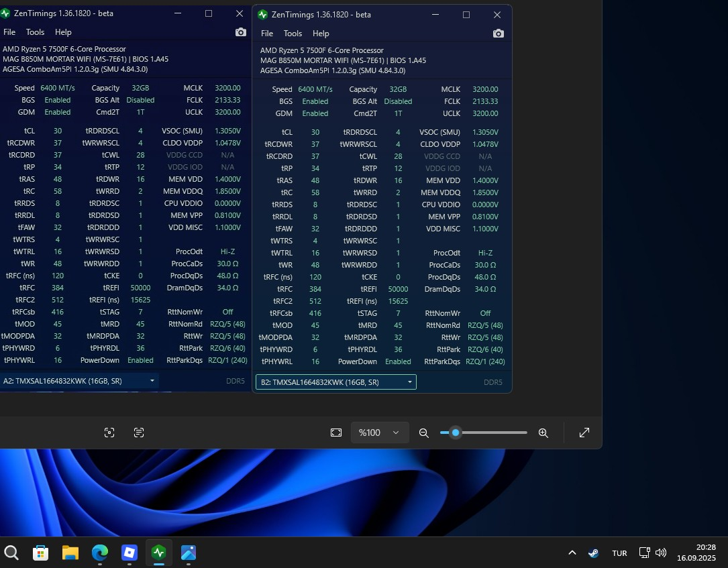This screenshot has width=728, height=568.
Task: Click tREFI value 50000 in right window
Action: point(398,289)
